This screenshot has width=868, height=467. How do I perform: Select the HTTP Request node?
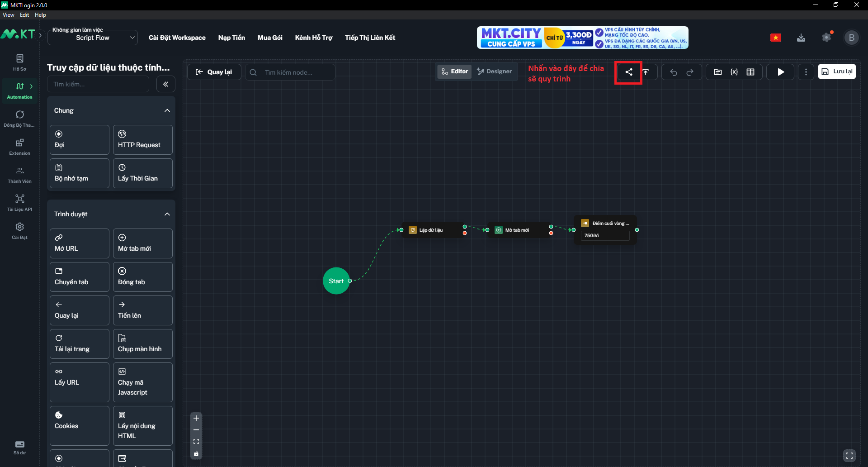point(142,139)
